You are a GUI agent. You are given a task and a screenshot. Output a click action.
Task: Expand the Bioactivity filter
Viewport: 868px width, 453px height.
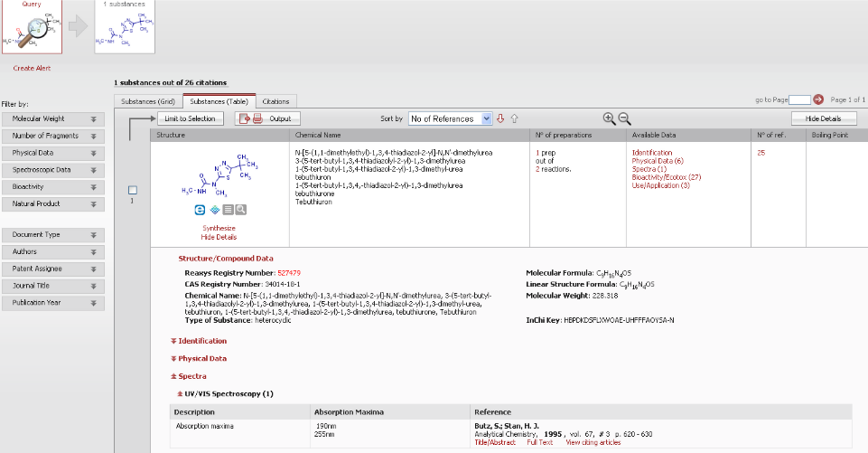pos(53,187)
